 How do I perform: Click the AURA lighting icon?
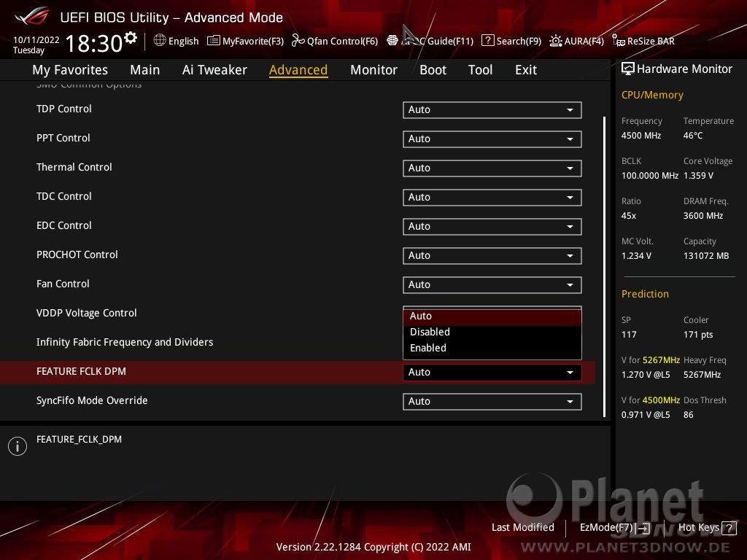[x=555, y=41]
